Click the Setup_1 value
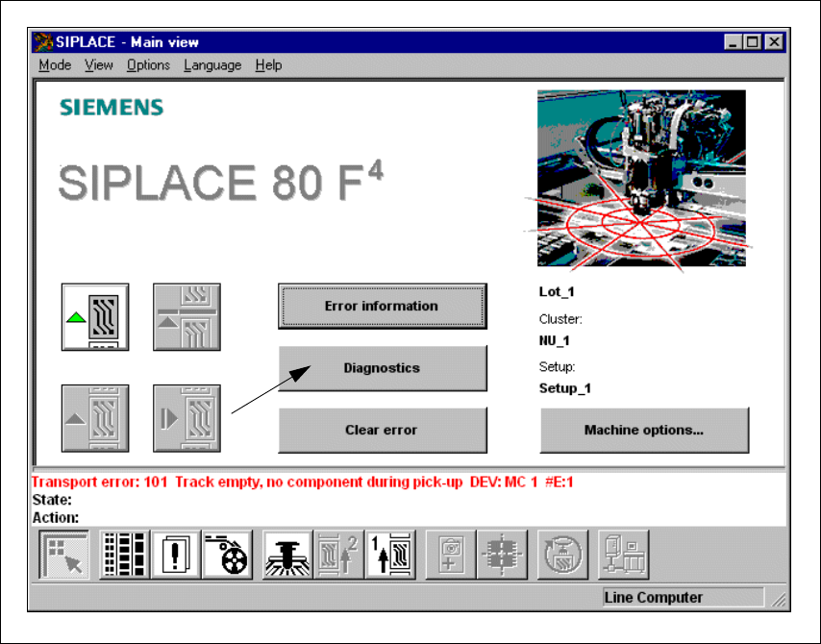 click(565, 388)
